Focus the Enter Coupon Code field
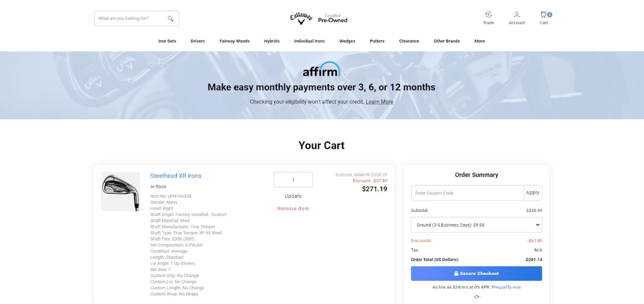The image size is (644, 304). [467, 193]
